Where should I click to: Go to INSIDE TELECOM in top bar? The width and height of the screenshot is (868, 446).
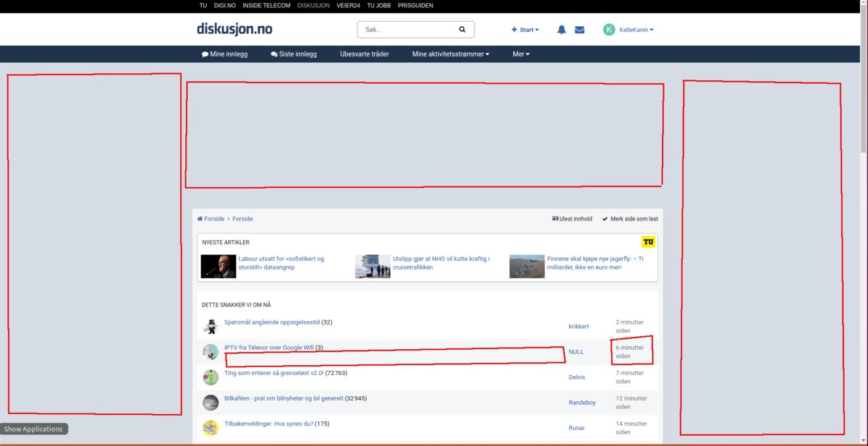coord(267,5)
